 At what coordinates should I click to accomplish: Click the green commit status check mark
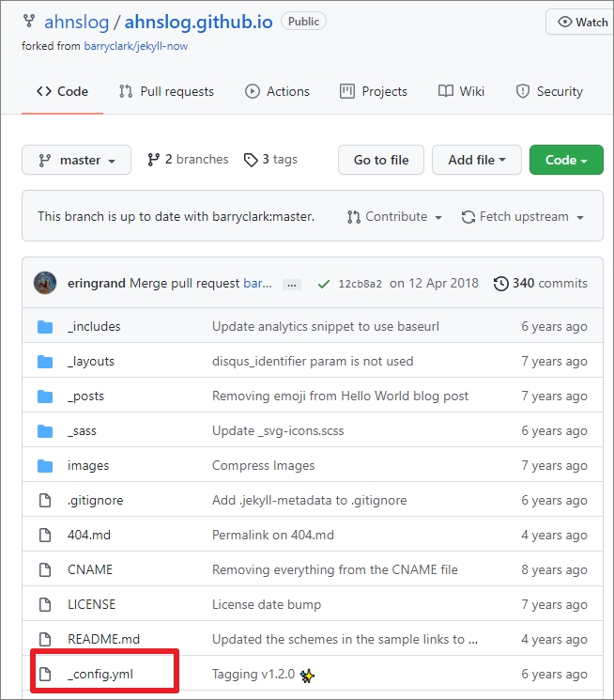click(x=324, y=284)
